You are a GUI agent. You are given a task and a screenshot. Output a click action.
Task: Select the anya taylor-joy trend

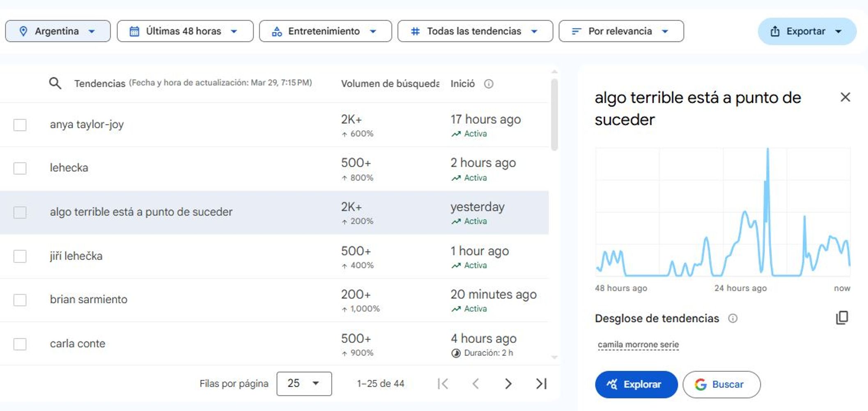click(87, 124)
